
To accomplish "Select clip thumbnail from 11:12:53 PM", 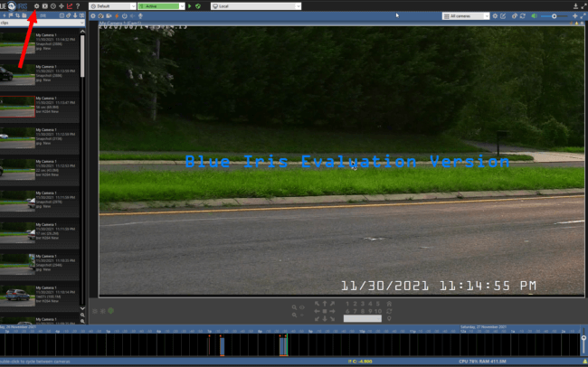I will [x=17, y=169].
